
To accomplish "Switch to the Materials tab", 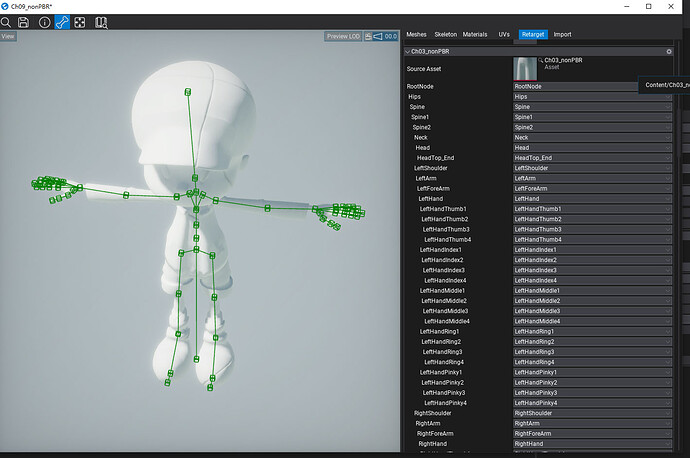I will 476,34.
